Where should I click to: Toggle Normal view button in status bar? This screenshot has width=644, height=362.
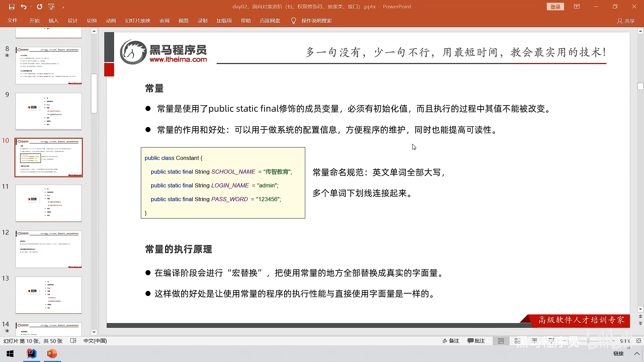click(501, 341)
